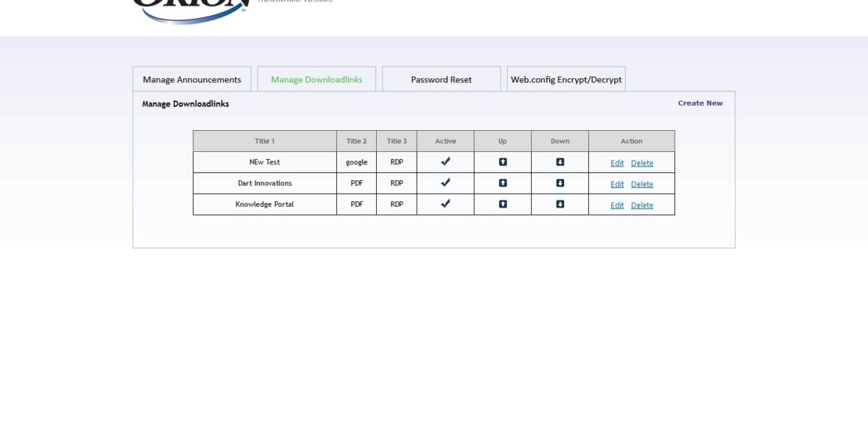This screenshot has height=434, width=868.
Task: Toggle active checkmark for Knowledge Portal
Action: (446, 203)
